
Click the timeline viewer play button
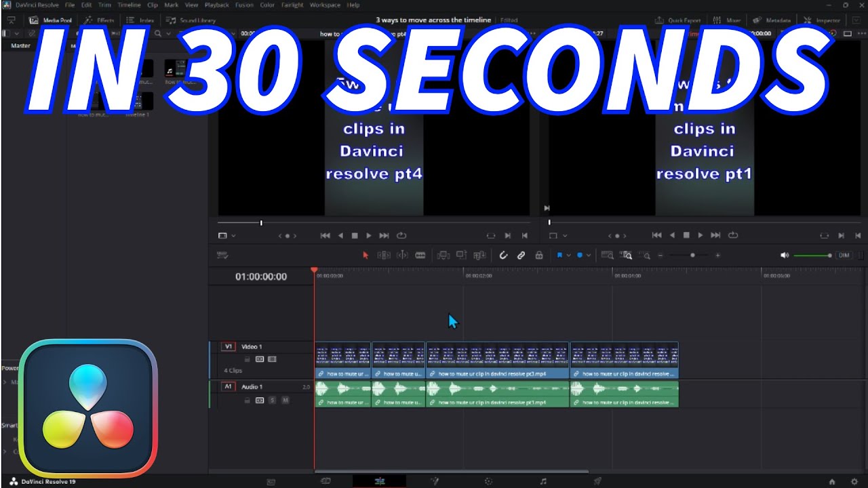tap(701, 235)
